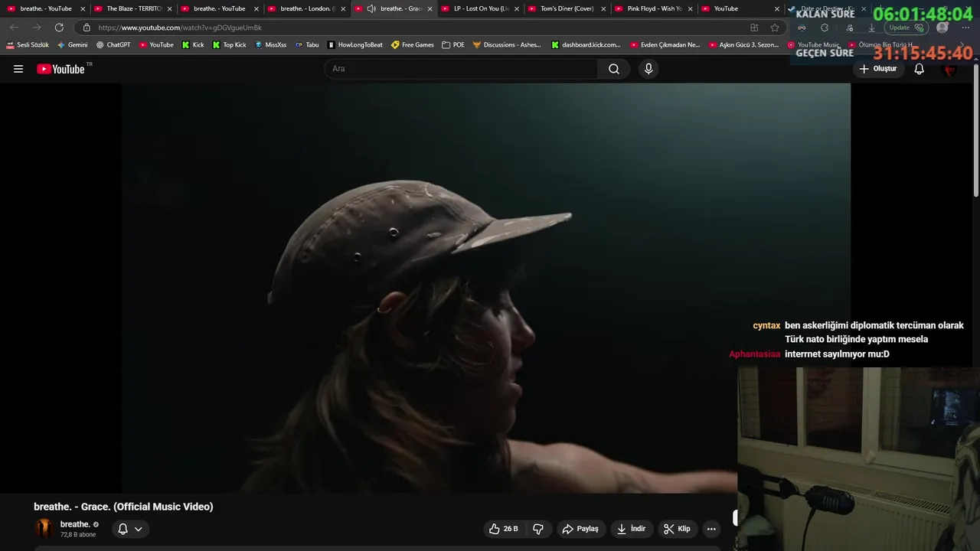Open browser three-dot settings menu

pyautogui.click(x=965, y=28)
